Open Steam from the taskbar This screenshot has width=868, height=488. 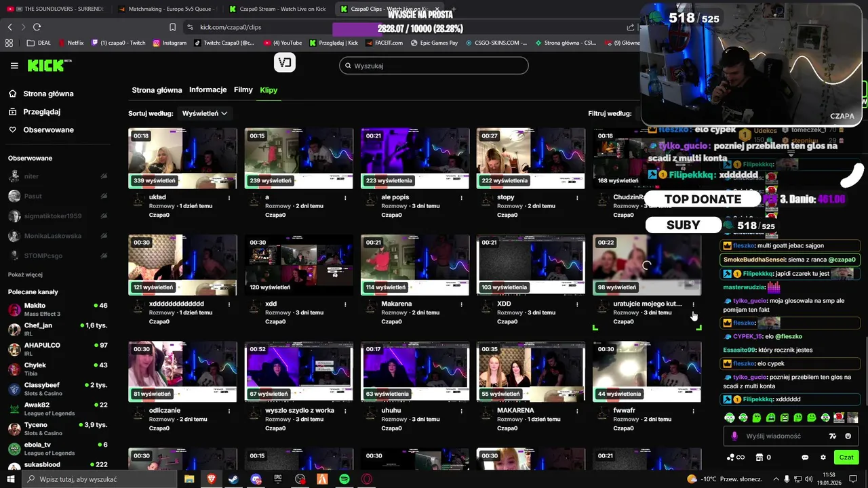click(x=233, y=479)
